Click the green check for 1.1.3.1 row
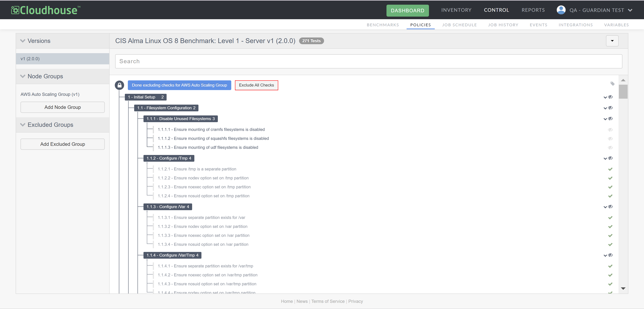644x309 pixels. [x=610, y=218]
